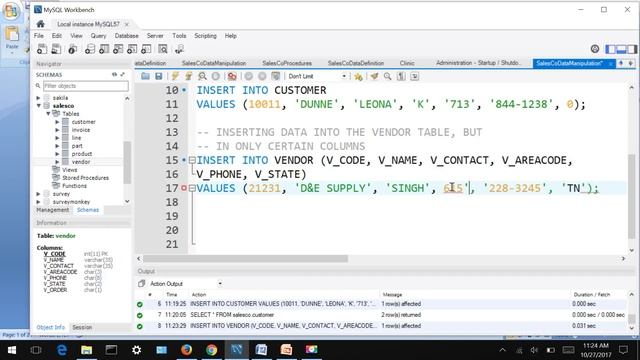Open preferences gear icon at top right

coord(595,49)
